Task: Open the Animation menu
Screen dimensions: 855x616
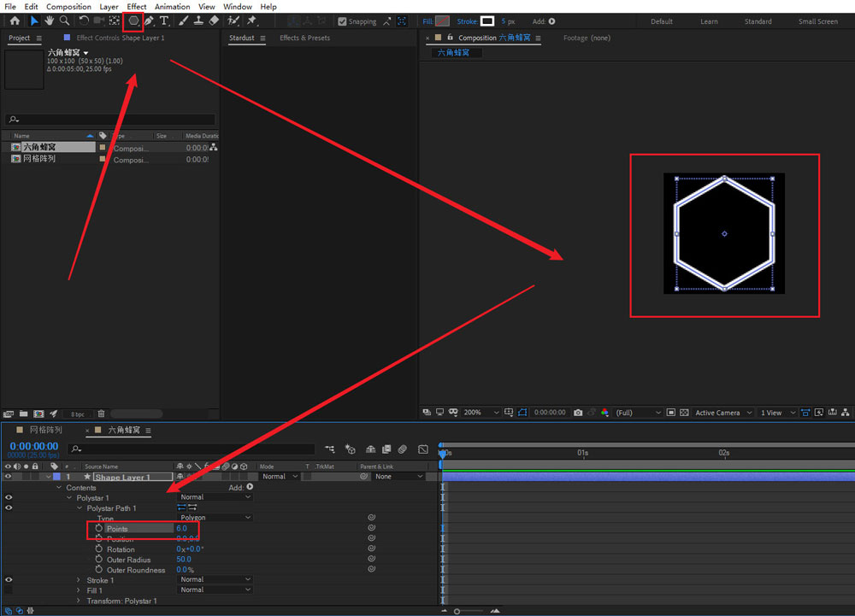Action: pos(172,7)
